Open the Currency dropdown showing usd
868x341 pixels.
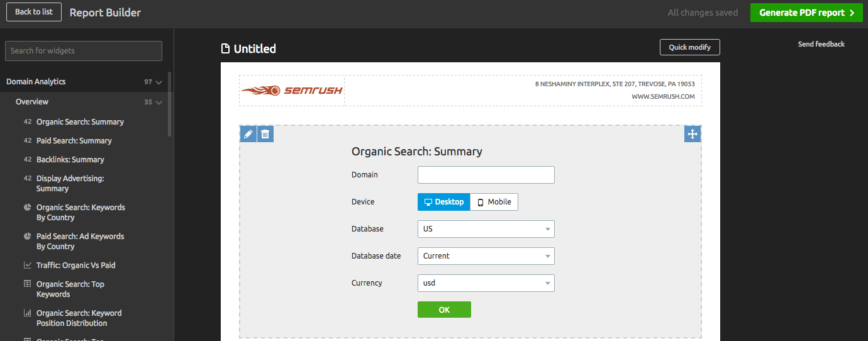[486, 283]
